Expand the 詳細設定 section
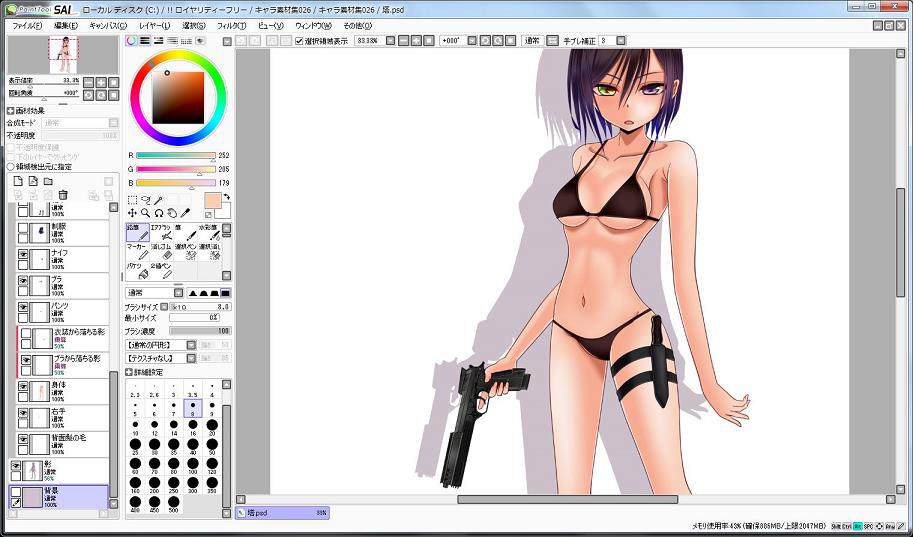The width and height of the screenshot is (913, 537). point(130,372)
